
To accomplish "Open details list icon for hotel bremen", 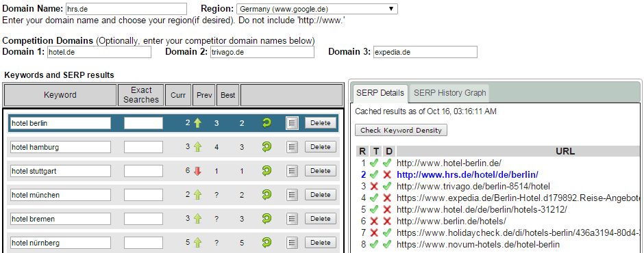I will tap(292, 219).
